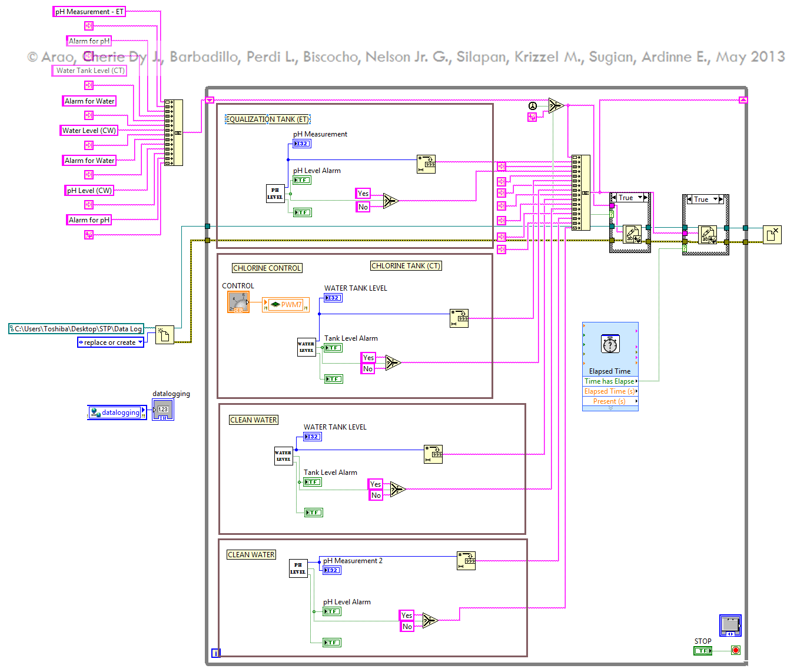Screen dimensions: 797x672
Task: Select the Select node in Equalization Tank
Action: click(391, 201)
